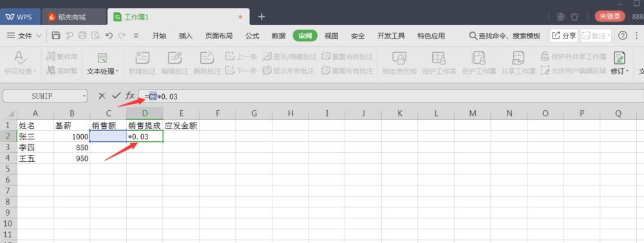The width and height of the screenshot is (644, 243).
Task: Click the plus icon to add new tab
Action: [x=261, y=17]
